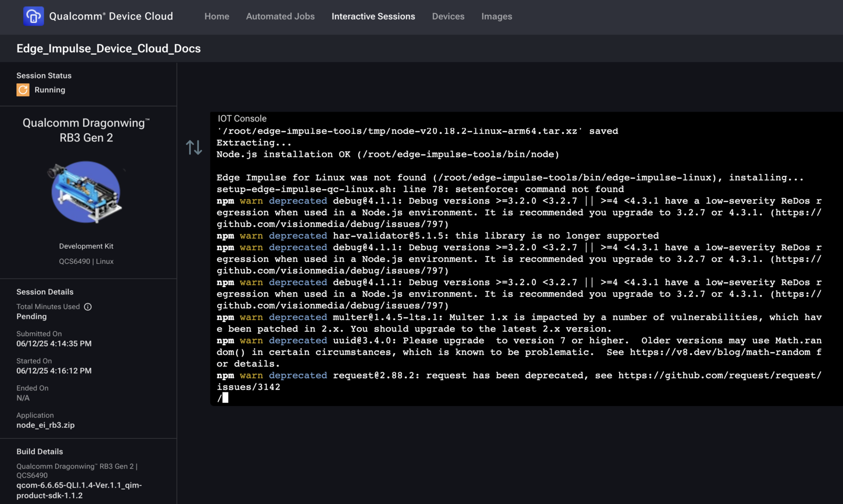The width and height of the screenshot is (843, 504).
Task: Click the Total Minutes Used info icon
Action: [x=88, y=307]
